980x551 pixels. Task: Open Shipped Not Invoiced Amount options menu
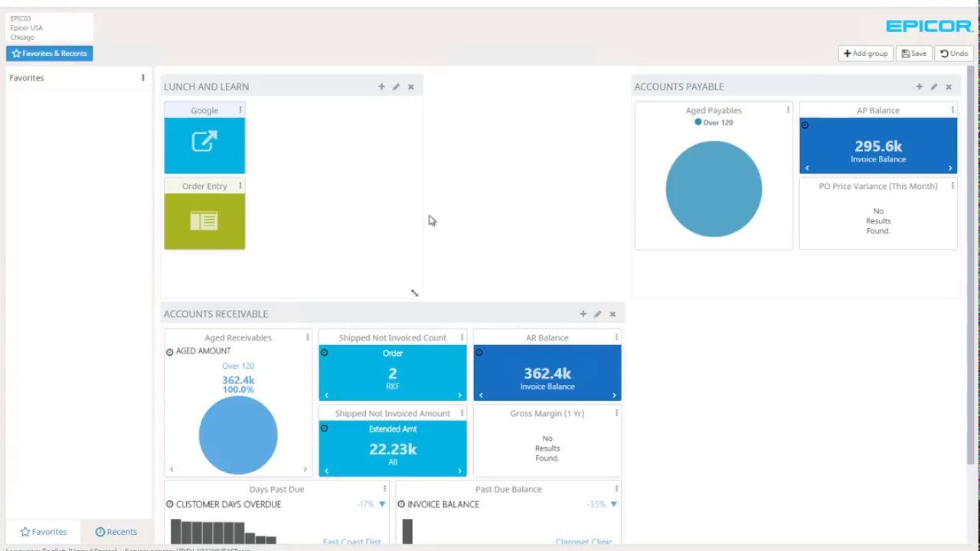click(462, 413)
